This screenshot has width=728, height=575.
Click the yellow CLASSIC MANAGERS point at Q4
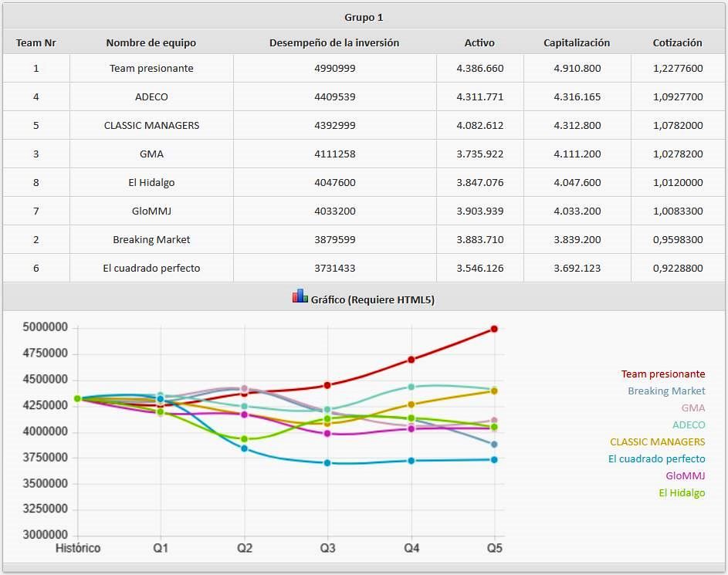coord(411,404)
